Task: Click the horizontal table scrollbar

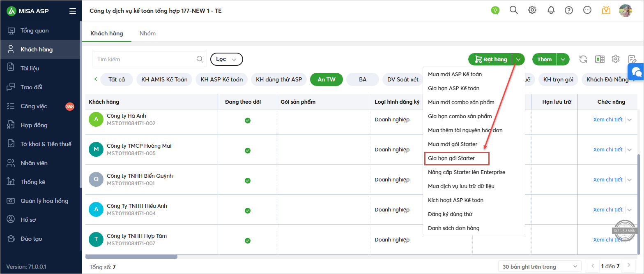Action: point(131,257)
